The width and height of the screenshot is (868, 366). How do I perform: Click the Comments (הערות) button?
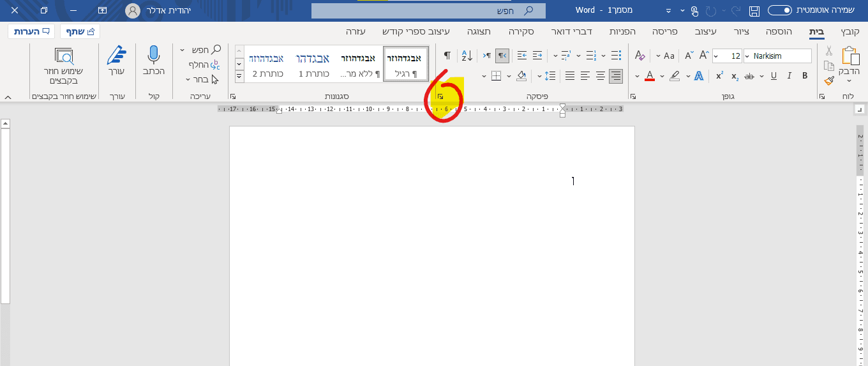(32, 31)
